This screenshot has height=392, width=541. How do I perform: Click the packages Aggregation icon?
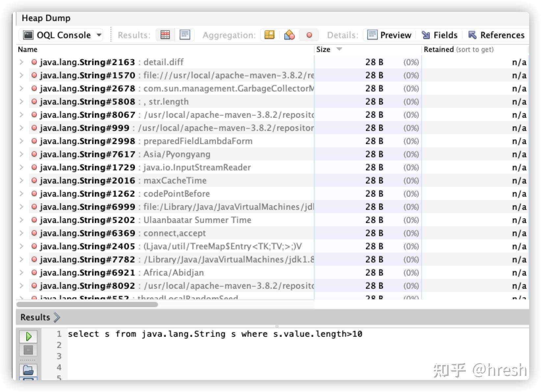coord(269,35)
